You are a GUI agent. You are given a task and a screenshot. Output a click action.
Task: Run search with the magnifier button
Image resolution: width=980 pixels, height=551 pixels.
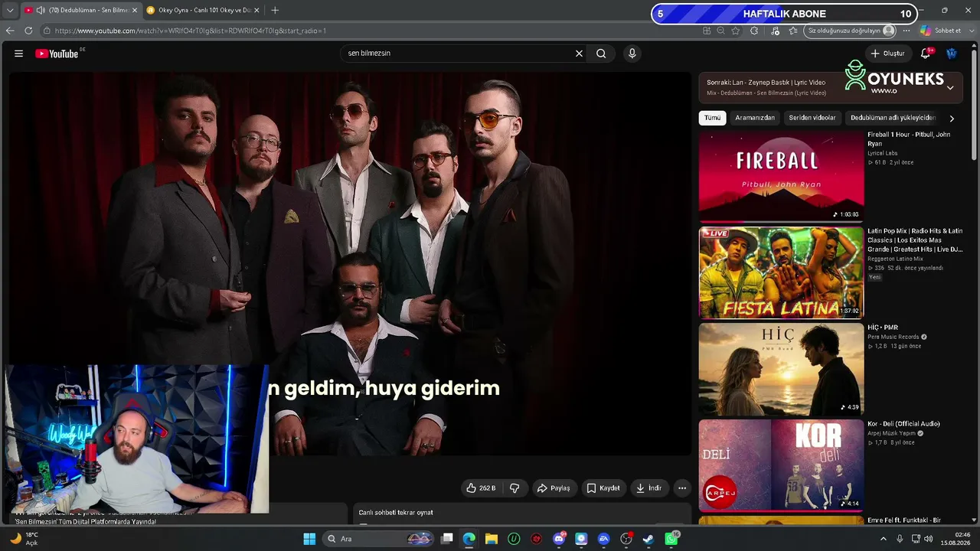(601, 54)
